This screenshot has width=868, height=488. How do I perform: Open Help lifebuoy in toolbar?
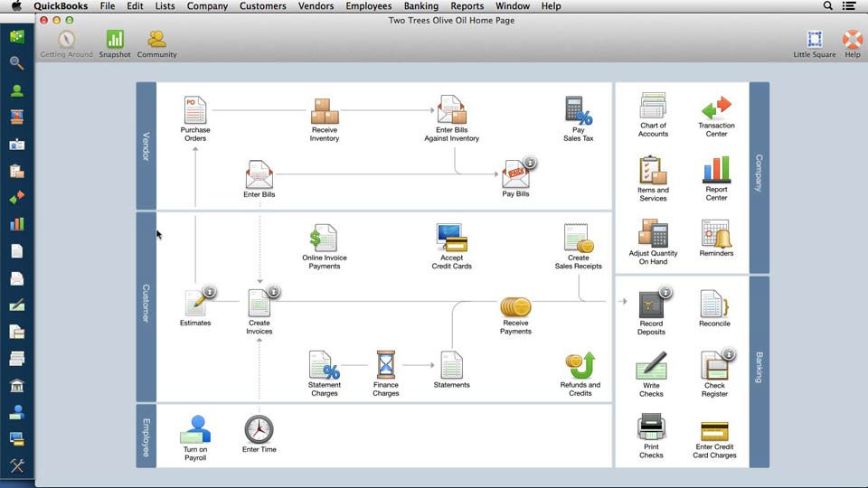(853, 43)
